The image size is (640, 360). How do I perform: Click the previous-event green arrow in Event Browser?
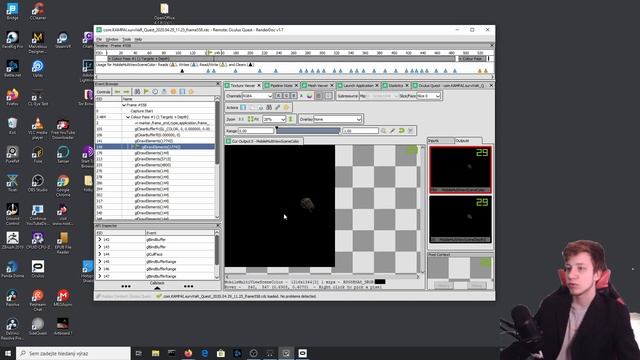118,92
